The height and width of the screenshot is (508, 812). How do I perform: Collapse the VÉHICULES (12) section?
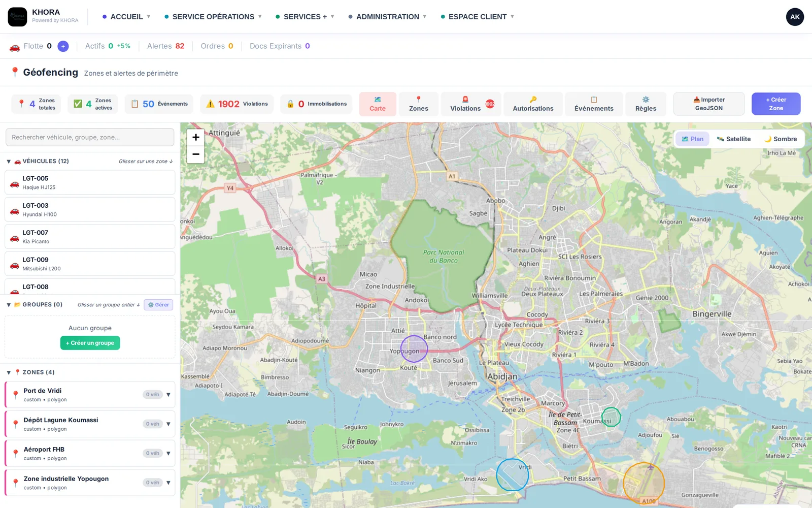9,162
